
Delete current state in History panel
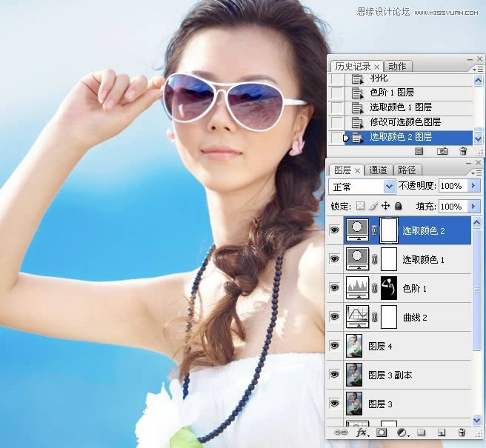[463, 151]
